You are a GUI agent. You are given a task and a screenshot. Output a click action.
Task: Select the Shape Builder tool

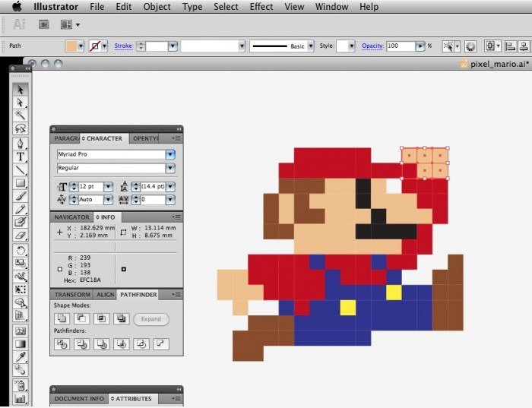pos(21,302)
